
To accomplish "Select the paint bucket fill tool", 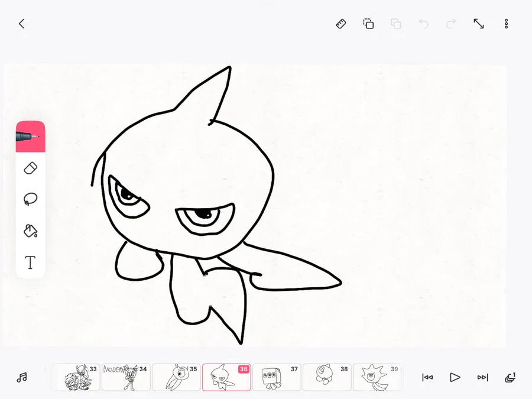I will pos(31,231).
